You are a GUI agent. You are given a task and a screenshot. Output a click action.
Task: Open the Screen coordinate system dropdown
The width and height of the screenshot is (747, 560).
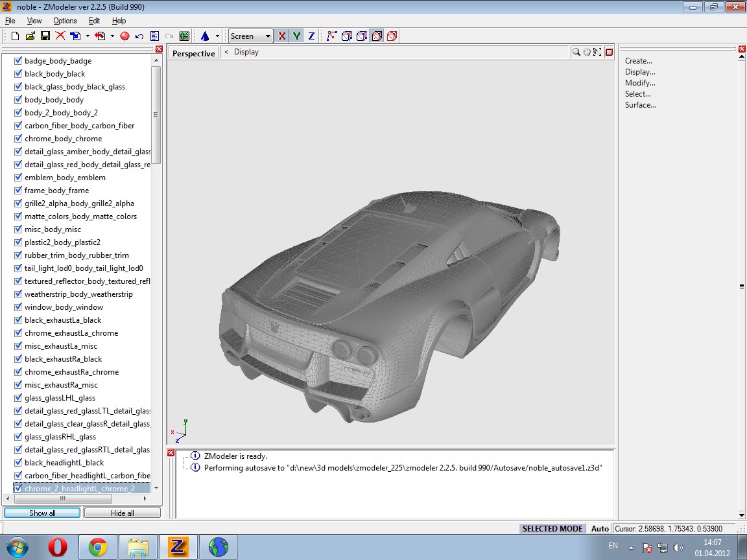[250, 36]
